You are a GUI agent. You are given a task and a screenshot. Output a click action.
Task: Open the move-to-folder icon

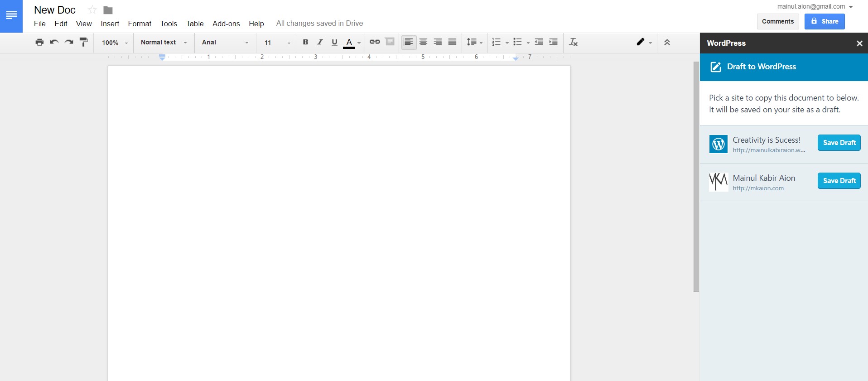point(108,10)
